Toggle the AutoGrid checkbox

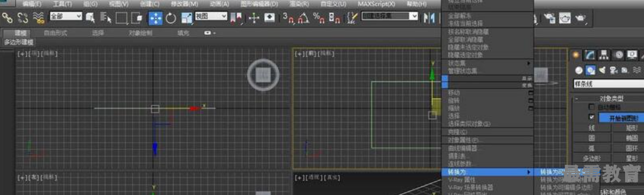pyautogui.click(x=592, y=107)
